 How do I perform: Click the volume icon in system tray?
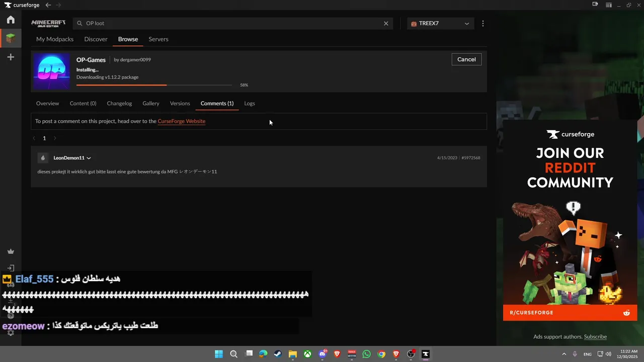[x=608, y=354]
